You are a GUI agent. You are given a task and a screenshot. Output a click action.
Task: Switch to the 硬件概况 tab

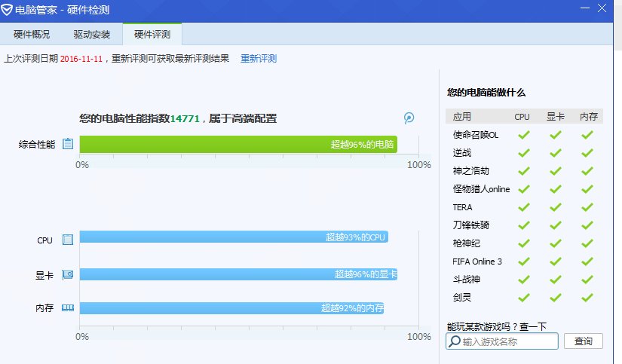(32, 35)
